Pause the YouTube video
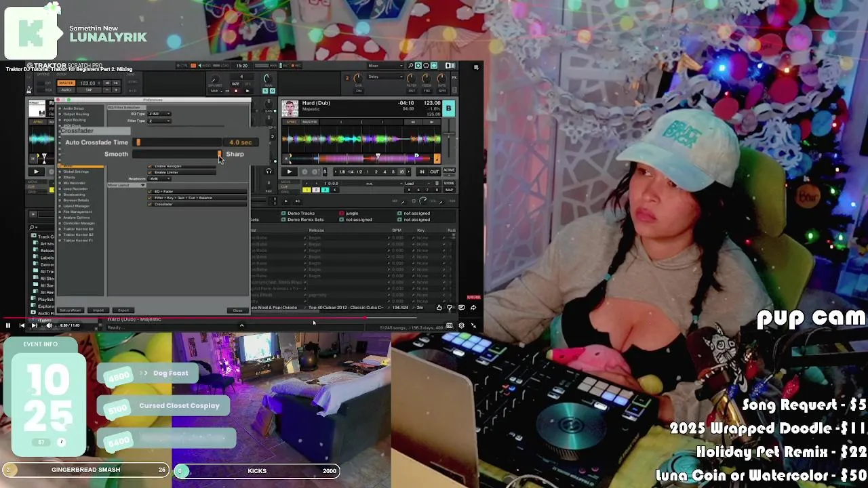Viewport: 868px width, 488px height. (x=8, y=325)
